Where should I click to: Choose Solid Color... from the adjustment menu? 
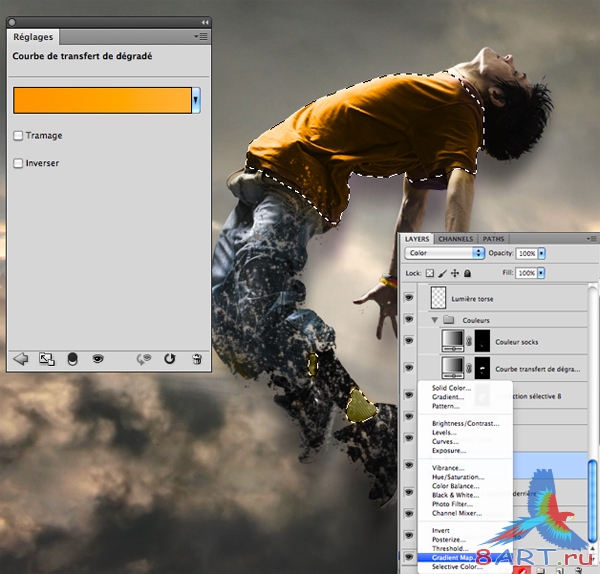coord(452,388)
